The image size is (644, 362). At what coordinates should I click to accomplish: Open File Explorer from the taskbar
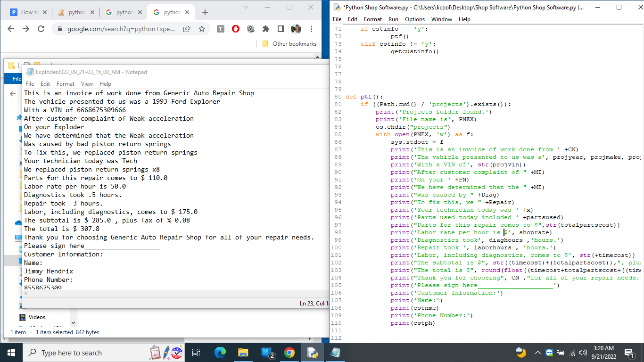(243, 353)
